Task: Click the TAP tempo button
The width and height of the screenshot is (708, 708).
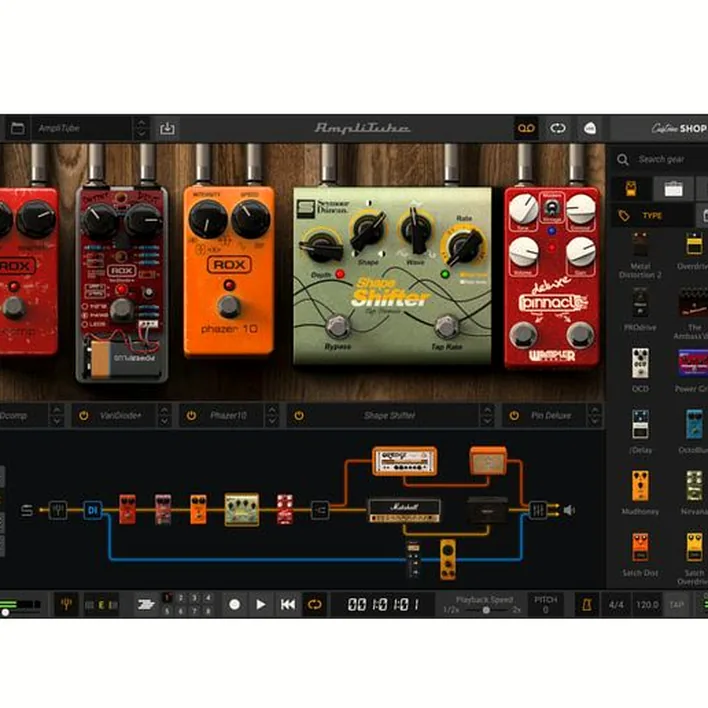Action: coord(676,605)
